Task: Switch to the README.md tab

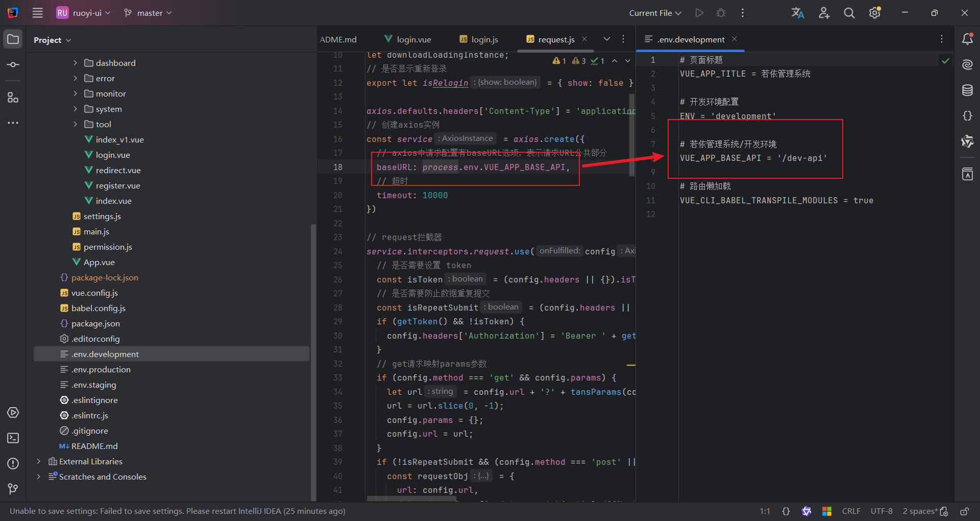Action: (x=338, y=39)
